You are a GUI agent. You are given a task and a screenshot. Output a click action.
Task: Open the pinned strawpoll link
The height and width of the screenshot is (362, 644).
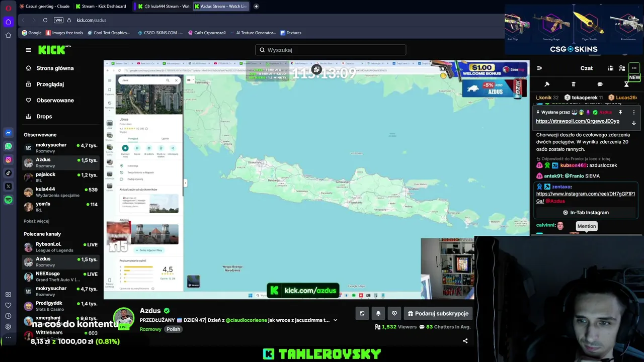point(578,121)
